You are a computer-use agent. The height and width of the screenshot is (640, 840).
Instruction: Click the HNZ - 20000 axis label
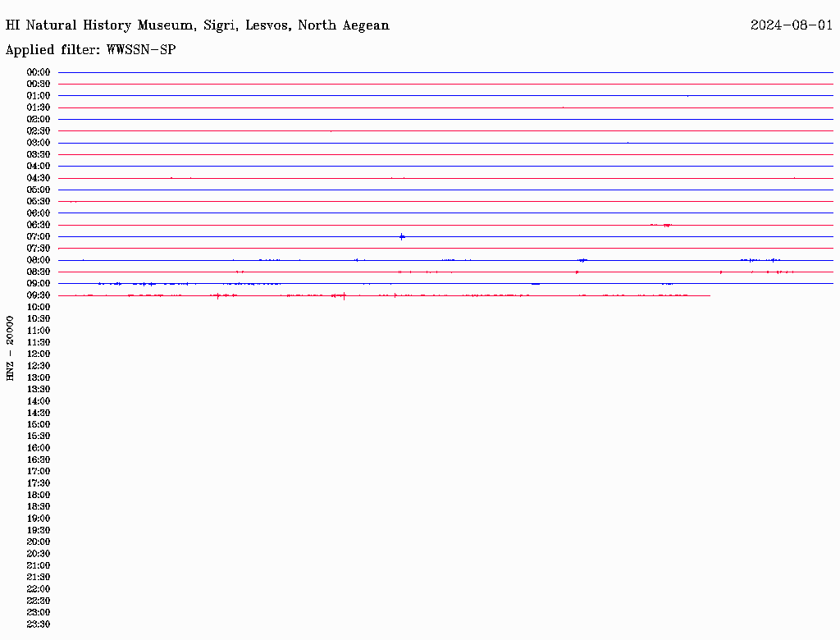tap(10, 349)
